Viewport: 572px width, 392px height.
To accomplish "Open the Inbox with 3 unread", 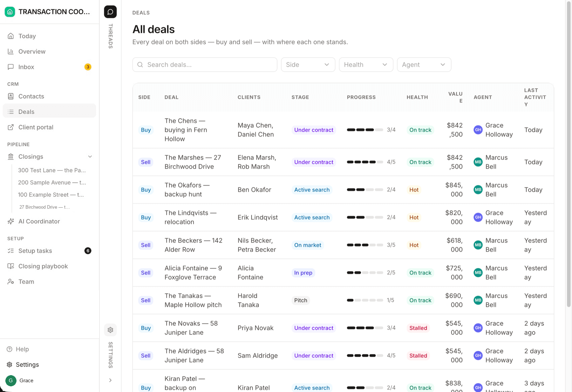I will coord(49,67).
